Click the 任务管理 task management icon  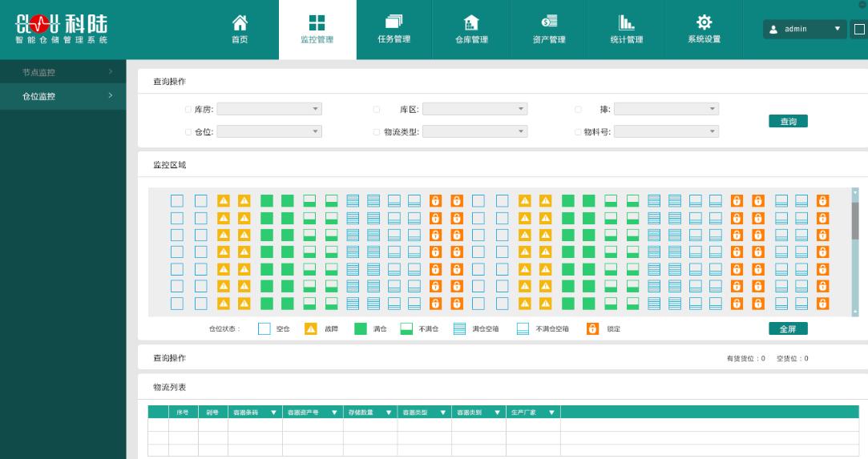pos(394,23)
